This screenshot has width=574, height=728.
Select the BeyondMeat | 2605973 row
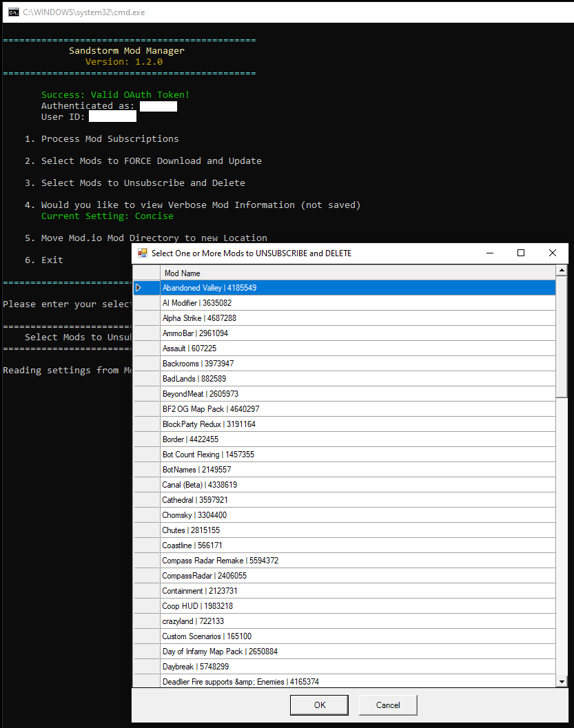pyautogui.click(x=358, y=394)
